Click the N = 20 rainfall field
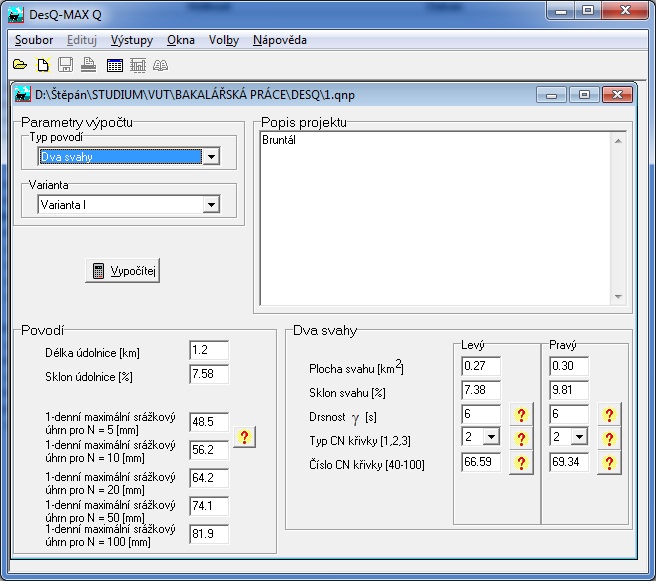 point(209,478)
